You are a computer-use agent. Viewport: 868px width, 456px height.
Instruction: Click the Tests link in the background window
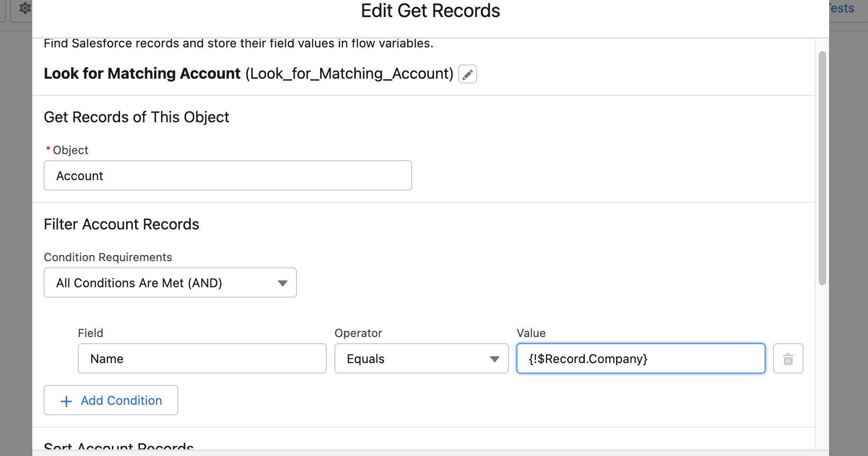(841, 8)
